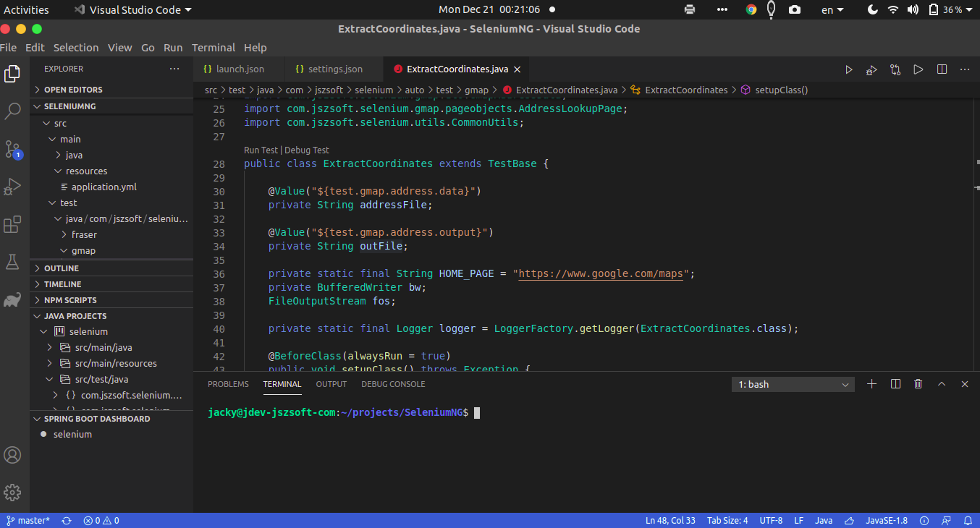This screenshot has width=980, height=528.
Task: Close the ExtractCoordinates.java tab
Action: coord(517,69)
